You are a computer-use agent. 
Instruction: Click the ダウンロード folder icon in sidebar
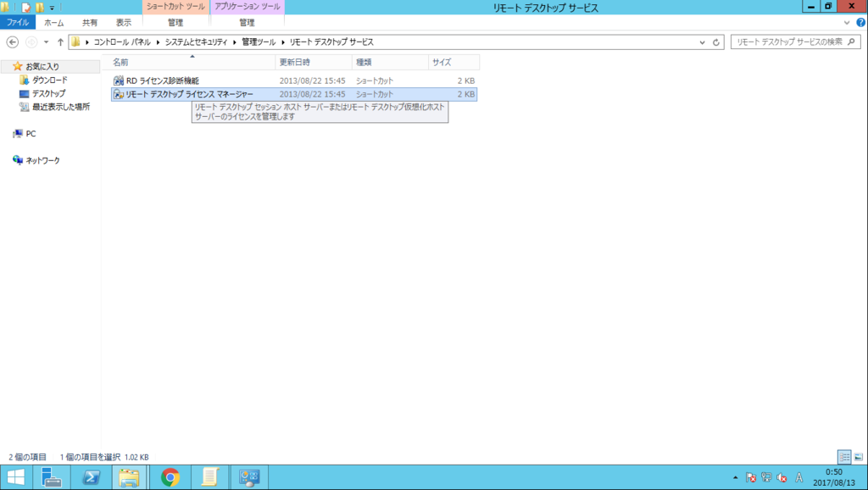(24, 81)
